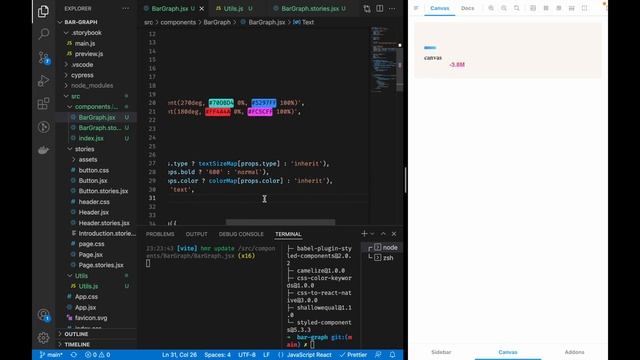Open the Run and Debug view
The image size is (640, 360).
(43, 80)
